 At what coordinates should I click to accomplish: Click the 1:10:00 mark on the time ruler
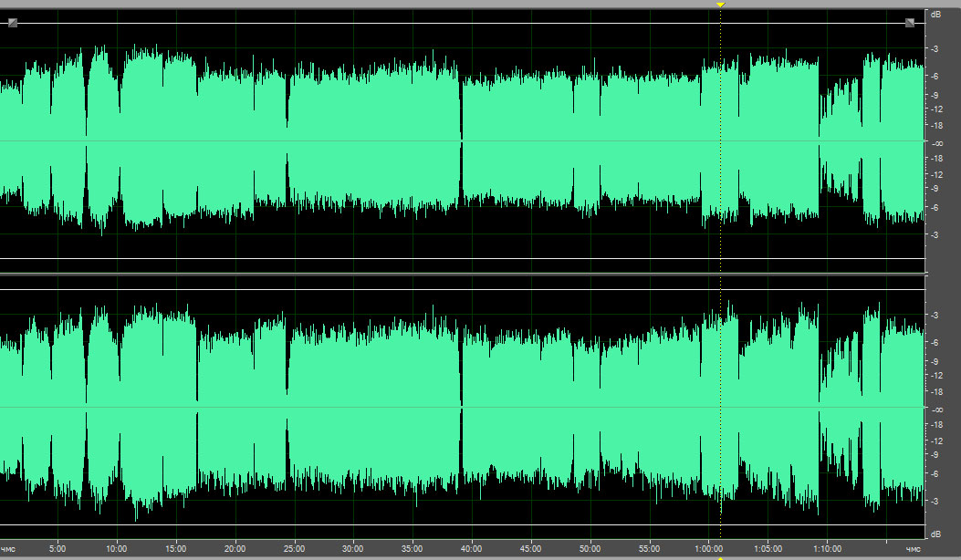827,549
